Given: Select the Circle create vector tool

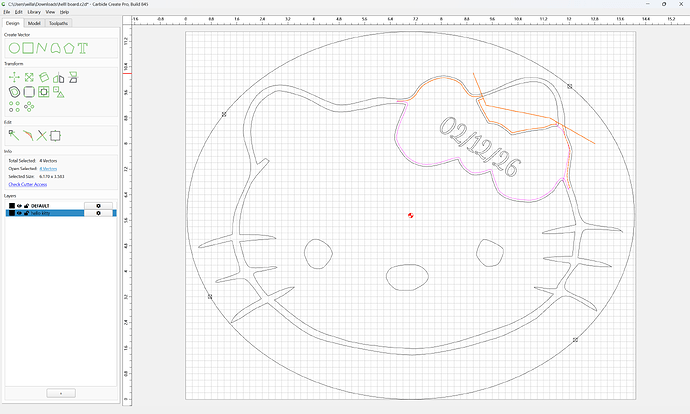Looking at the screenshot, I should pos(14,48).
